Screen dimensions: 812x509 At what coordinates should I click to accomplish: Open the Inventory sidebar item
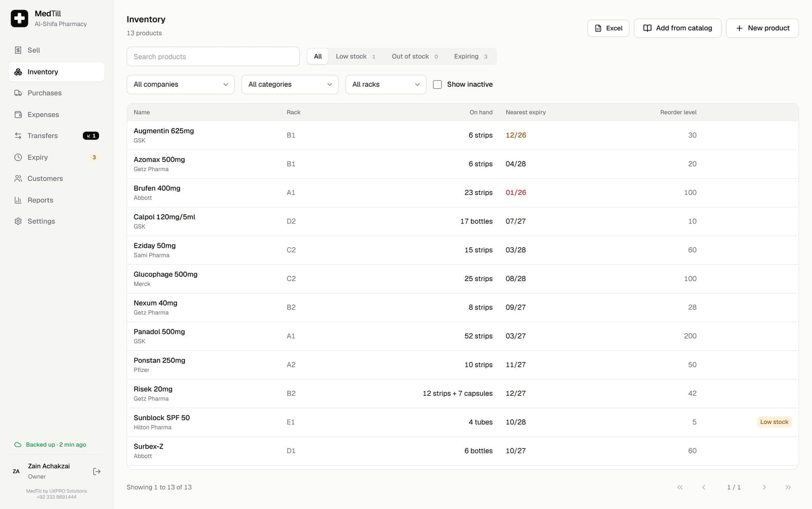[56, 72]
